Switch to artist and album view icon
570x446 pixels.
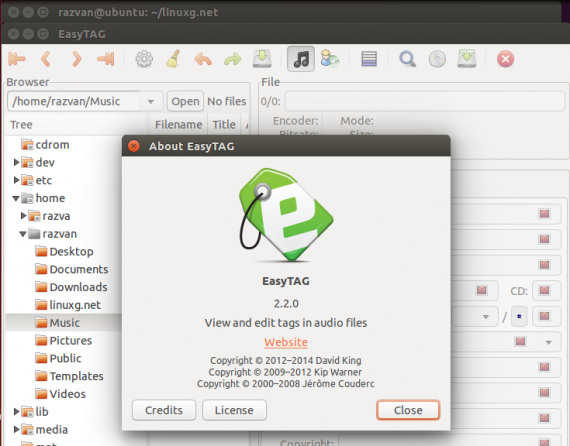(x=330, y=59)
